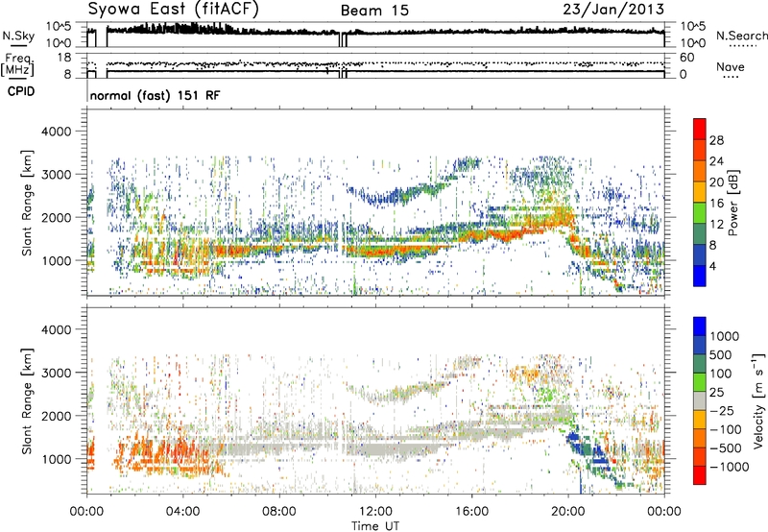Click the gray band of Velocity color bar

point(700,400)
